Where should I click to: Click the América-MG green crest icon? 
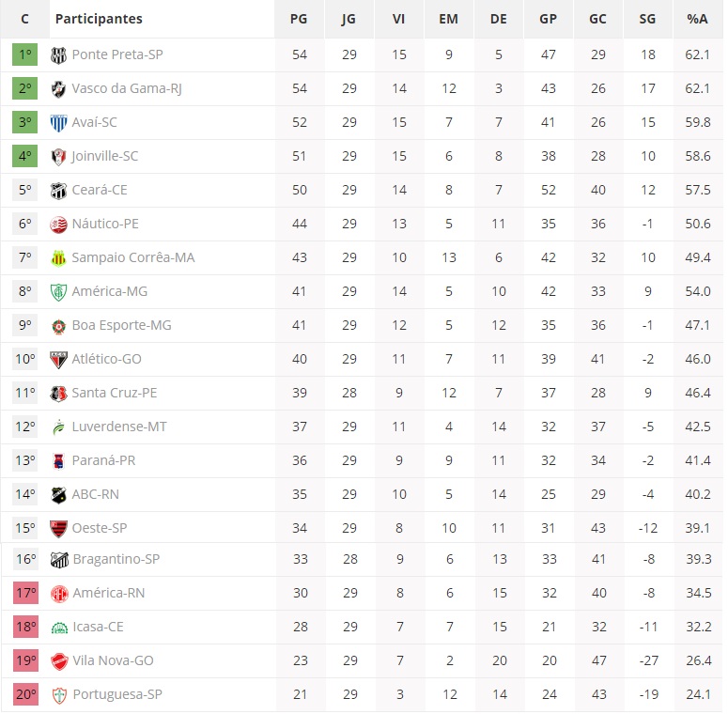pyautogui.click(x=58, y=292)
